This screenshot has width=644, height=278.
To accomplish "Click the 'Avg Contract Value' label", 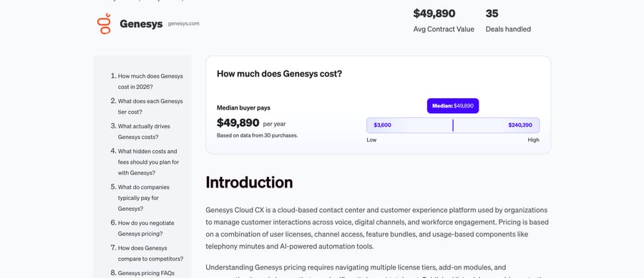I will [x=444, y=29].
